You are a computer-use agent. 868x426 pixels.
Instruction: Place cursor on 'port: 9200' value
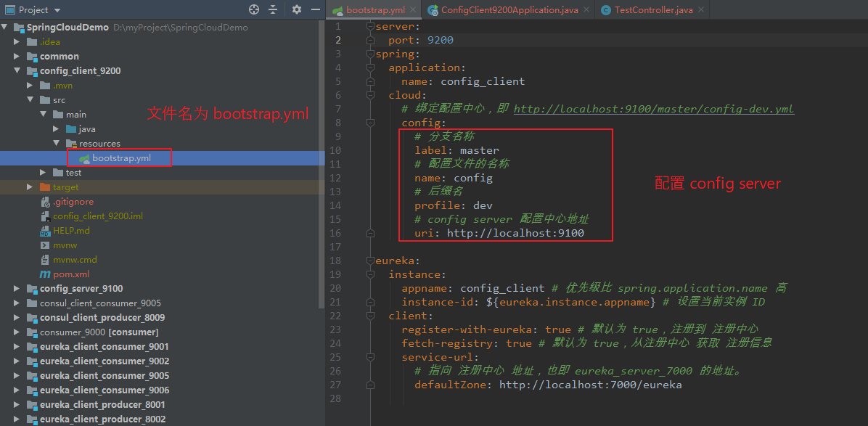click(441, 41)
